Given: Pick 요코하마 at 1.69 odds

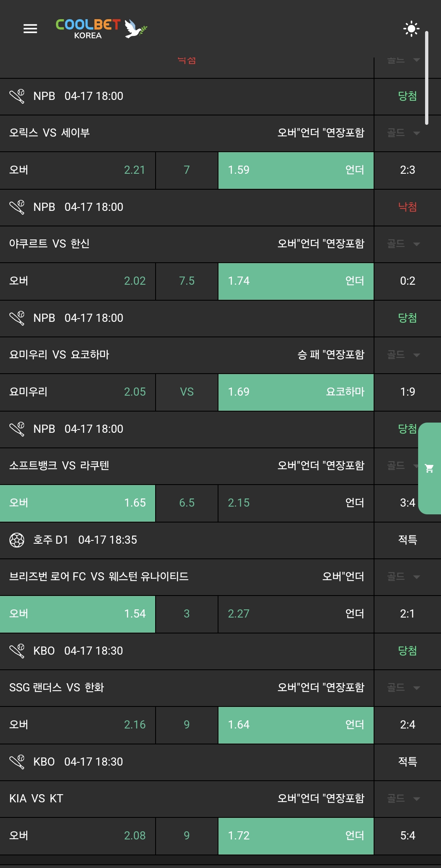Looking at the screenshot, I should click(296, 392).
